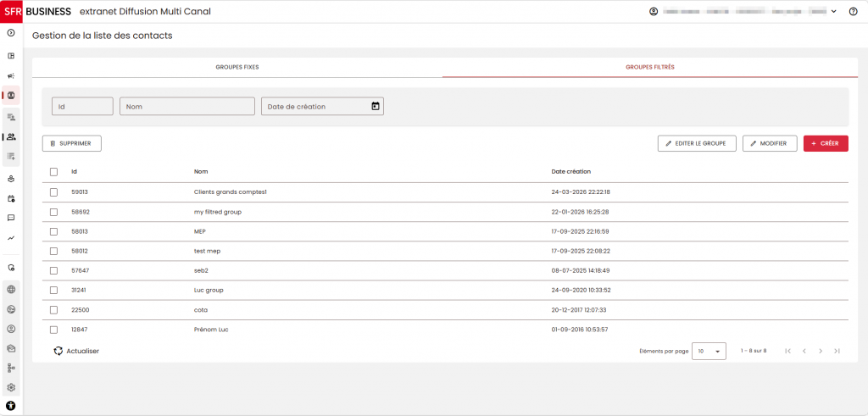Click the Supprimer button
Image resolution: width=868 pixels, height=416 pixels.
72,143
